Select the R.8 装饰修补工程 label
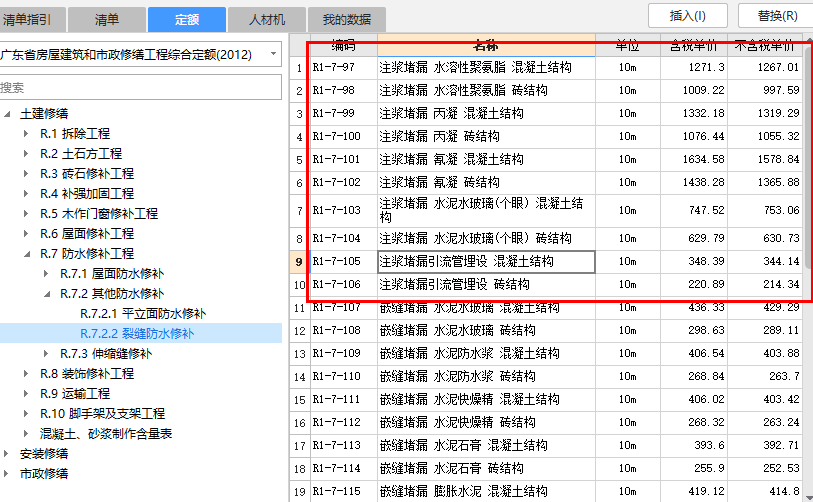Viewport: 813px width, 502px height. (x=87, y=373)
